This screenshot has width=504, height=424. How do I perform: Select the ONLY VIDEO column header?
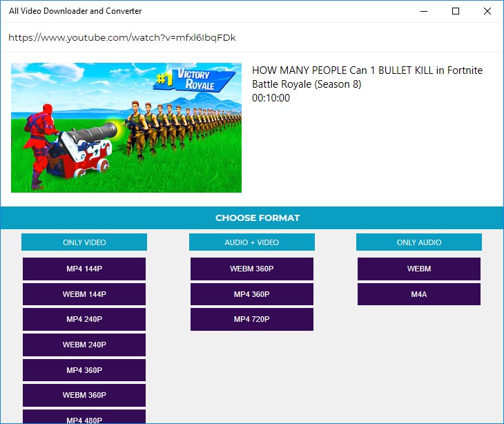click(84, 242)
